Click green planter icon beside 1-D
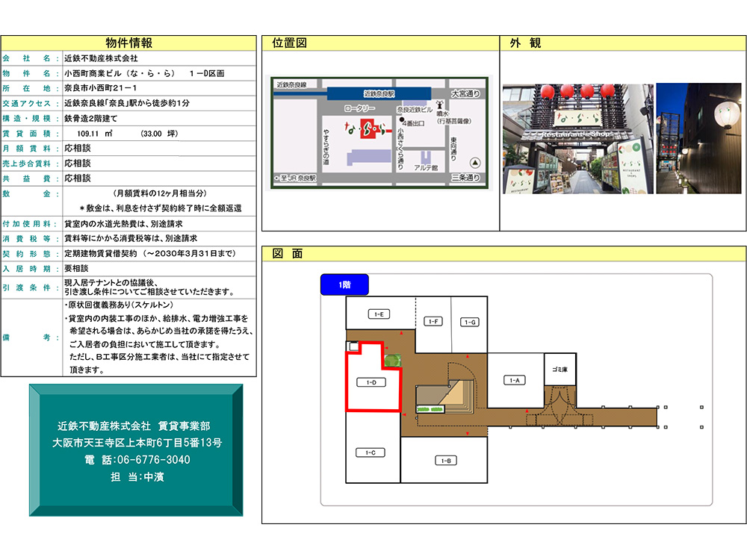This screenshot has width=747, height=560. pos(392,361)
